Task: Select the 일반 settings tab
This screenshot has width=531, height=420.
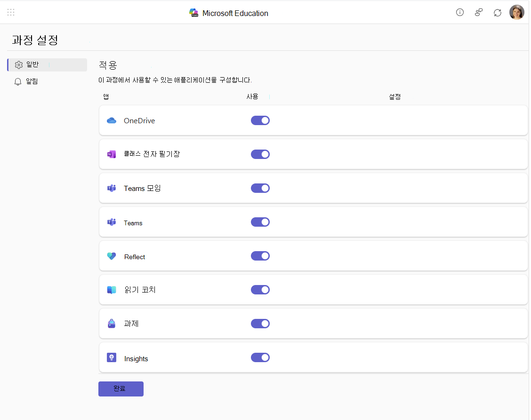Action: [47, 64]
